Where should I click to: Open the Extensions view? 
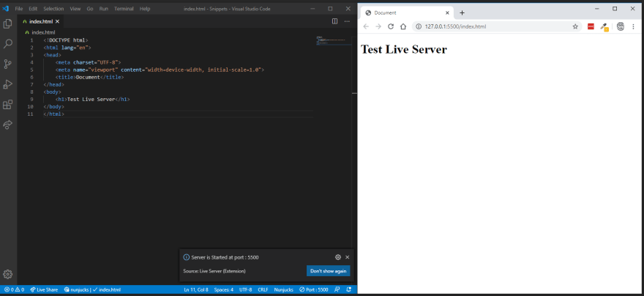(7, 105)
